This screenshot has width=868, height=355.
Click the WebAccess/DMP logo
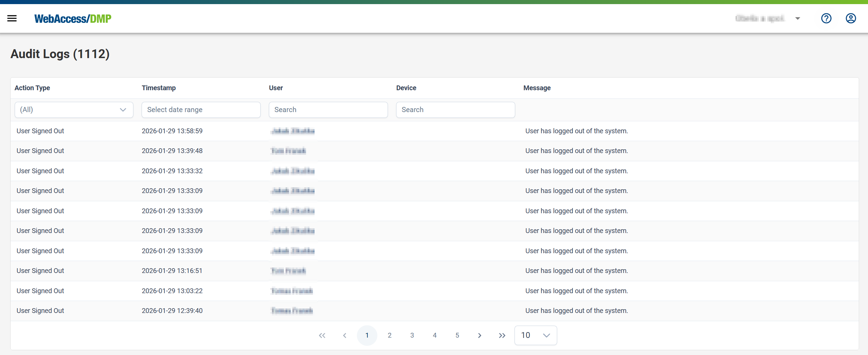[72, 18]
